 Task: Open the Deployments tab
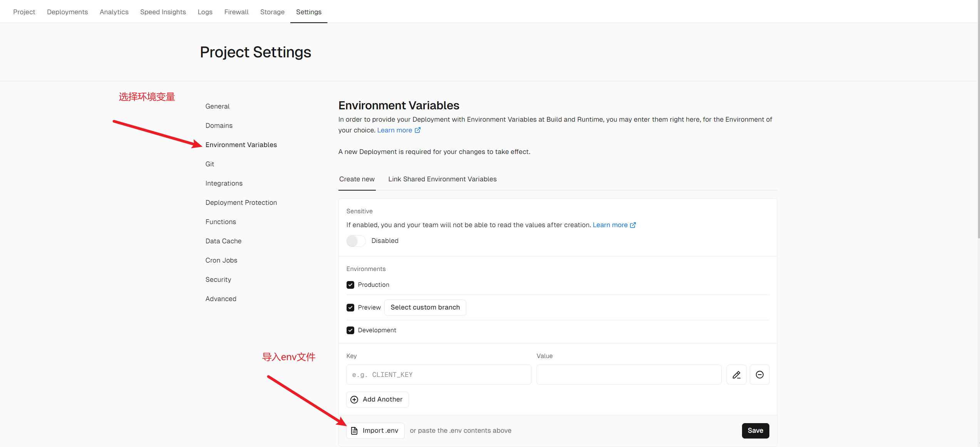click(67, 12)
